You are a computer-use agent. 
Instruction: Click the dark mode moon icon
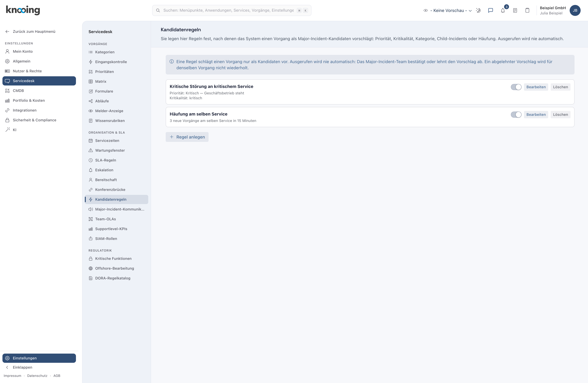(478, 10)
